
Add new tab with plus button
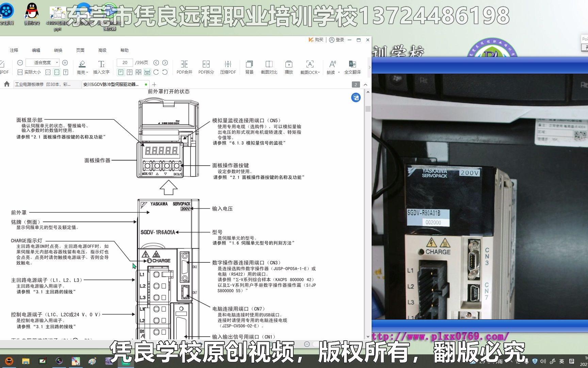pyautogui.click(x=154, y=85)
